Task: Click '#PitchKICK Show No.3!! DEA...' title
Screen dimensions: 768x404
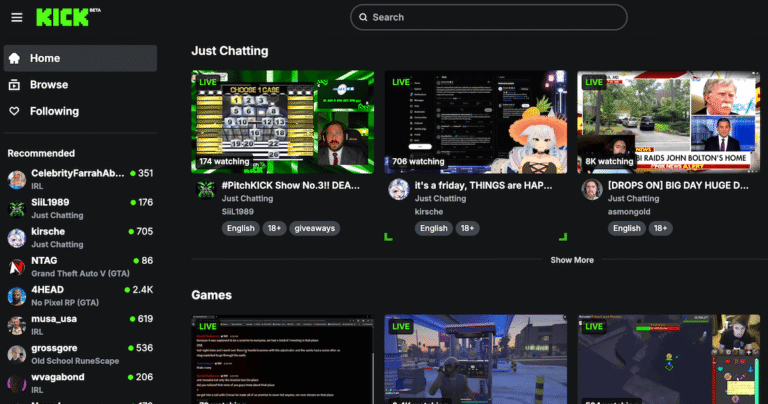Action: click(290, 186)
